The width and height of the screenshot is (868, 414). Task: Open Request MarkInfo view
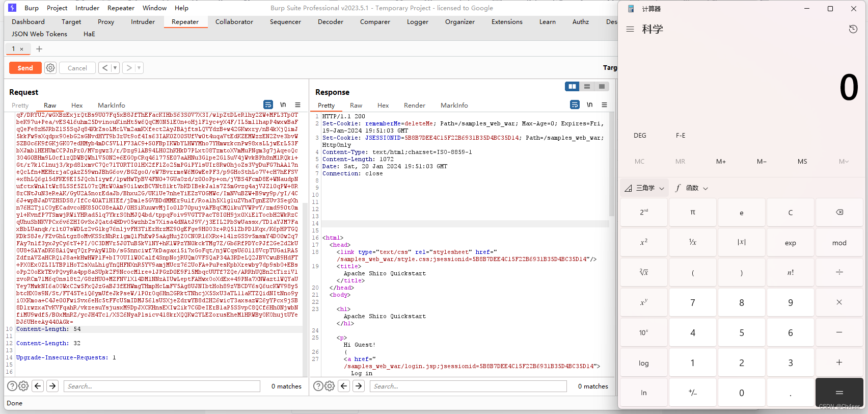click(x=112, y=106)
